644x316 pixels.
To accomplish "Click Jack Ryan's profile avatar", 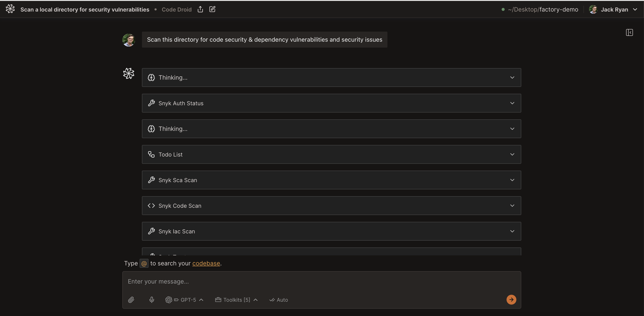I will 593,10.
